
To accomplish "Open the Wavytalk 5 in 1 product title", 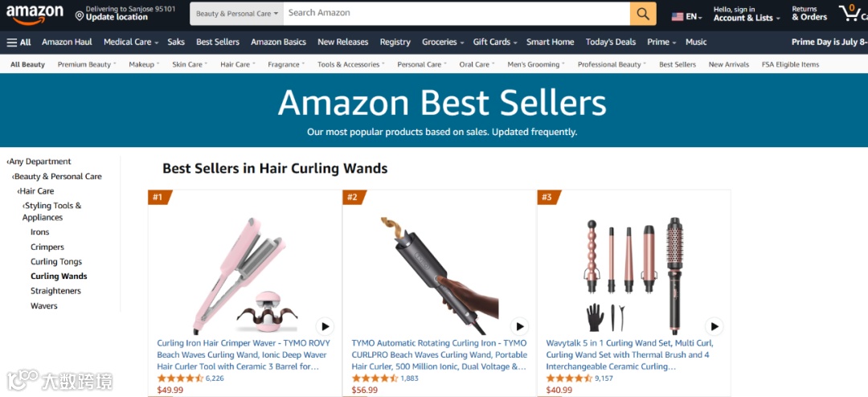I will point(630,355).
